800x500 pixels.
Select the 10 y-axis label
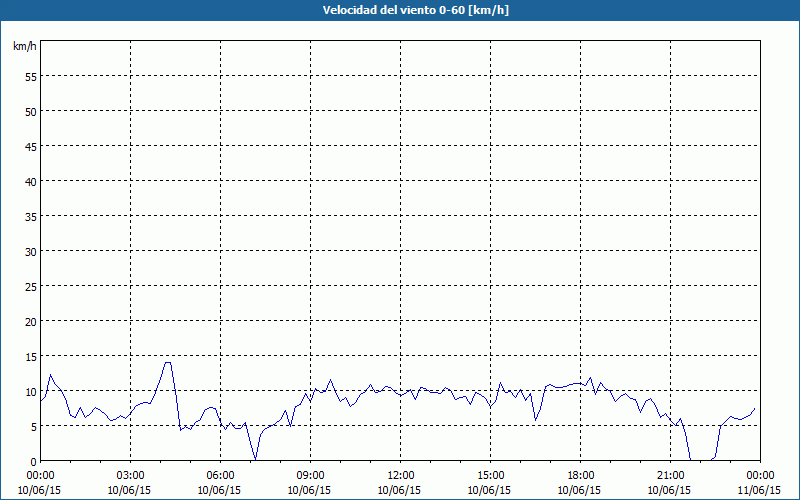pyautogui.click(x=31, y=391)
